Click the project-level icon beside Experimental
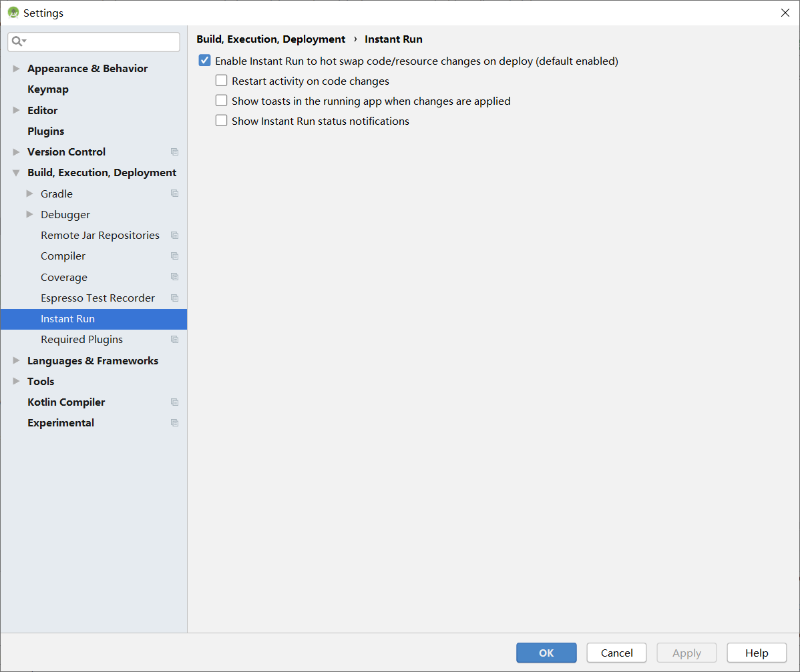 [x=174, y=423]
